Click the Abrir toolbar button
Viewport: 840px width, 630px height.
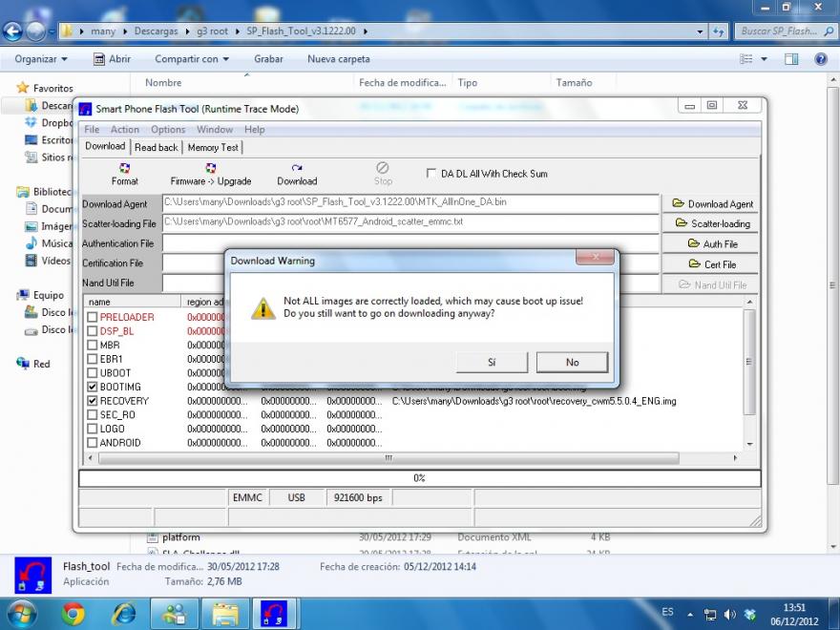point(112,59)
